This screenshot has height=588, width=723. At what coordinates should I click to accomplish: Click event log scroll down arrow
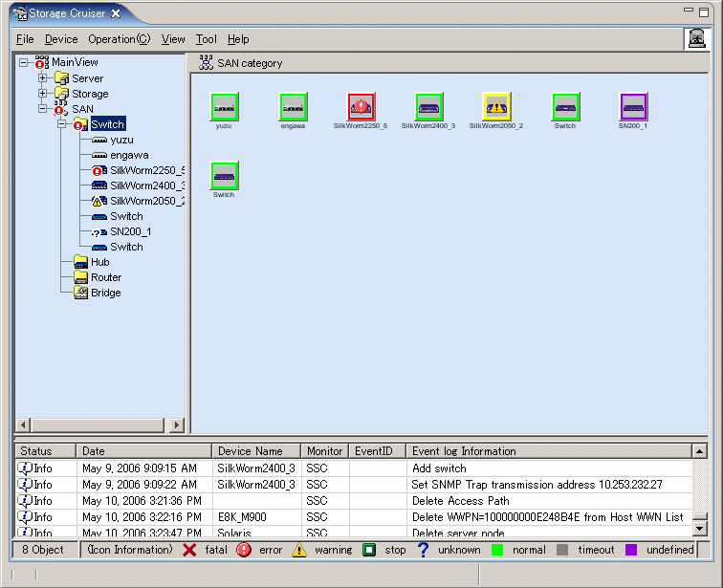(x=700, y=528)
